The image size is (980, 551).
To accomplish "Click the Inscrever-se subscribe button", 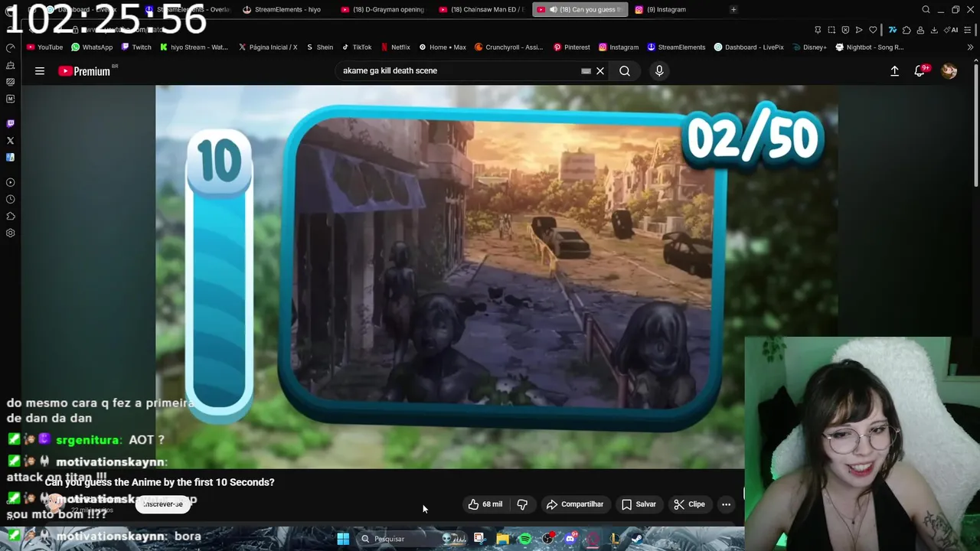I will [x=163, y=504].
